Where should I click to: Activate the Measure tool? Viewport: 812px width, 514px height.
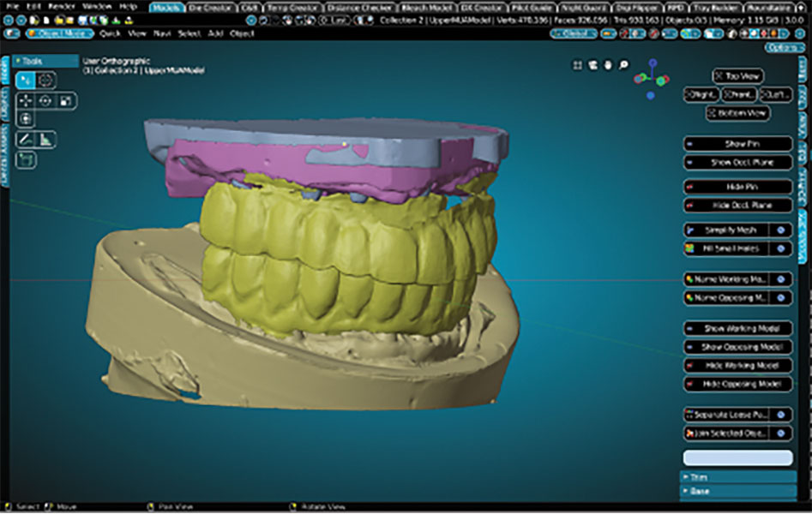[x=46, y=139]
